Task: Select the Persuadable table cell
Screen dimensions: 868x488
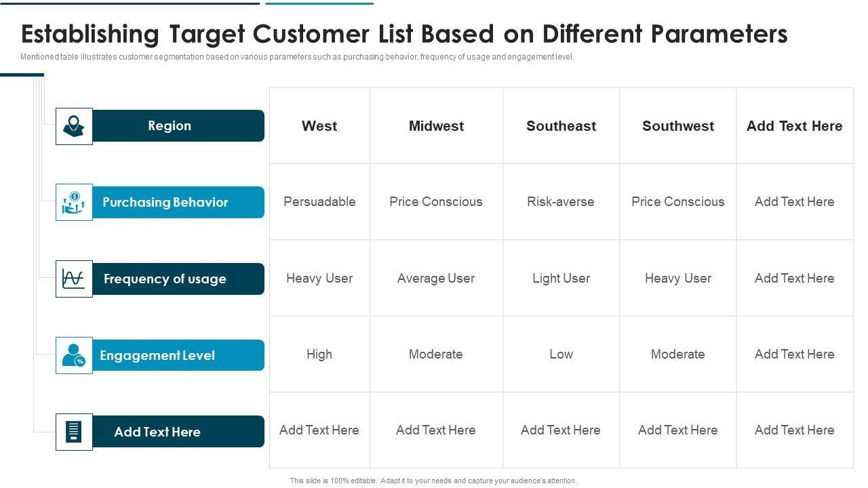Action: pyautogui.click(x=319, y=202)
